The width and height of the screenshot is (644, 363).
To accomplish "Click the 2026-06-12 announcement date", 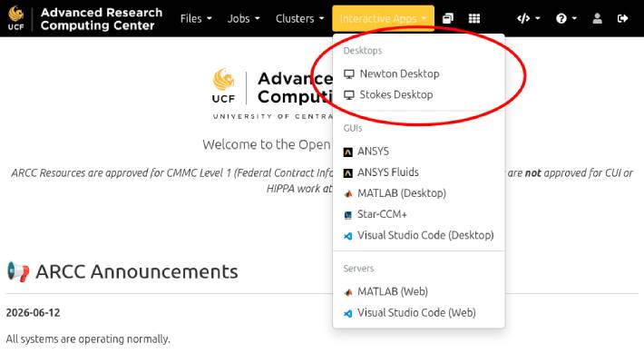I will [33, 313].
